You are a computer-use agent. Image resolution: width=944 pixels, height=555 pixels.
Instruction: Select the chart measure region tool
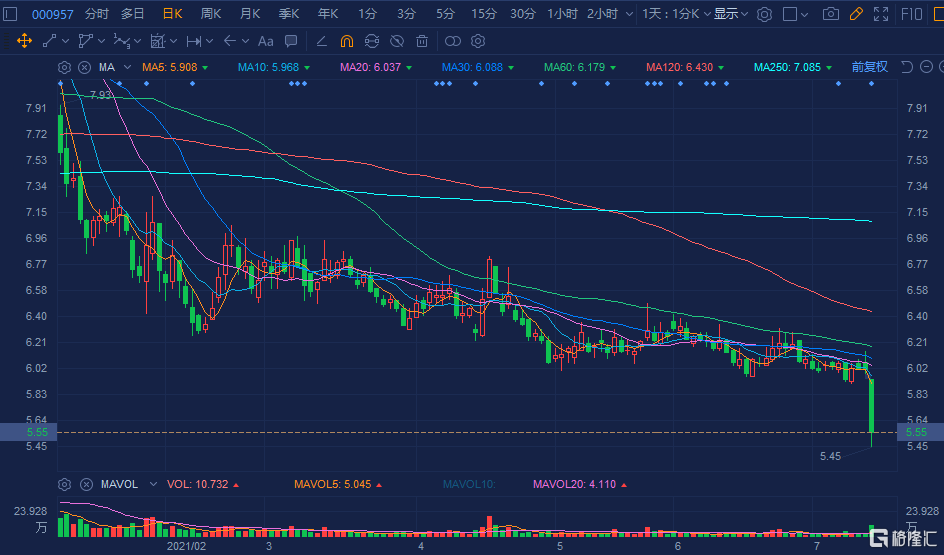(158, 41)
